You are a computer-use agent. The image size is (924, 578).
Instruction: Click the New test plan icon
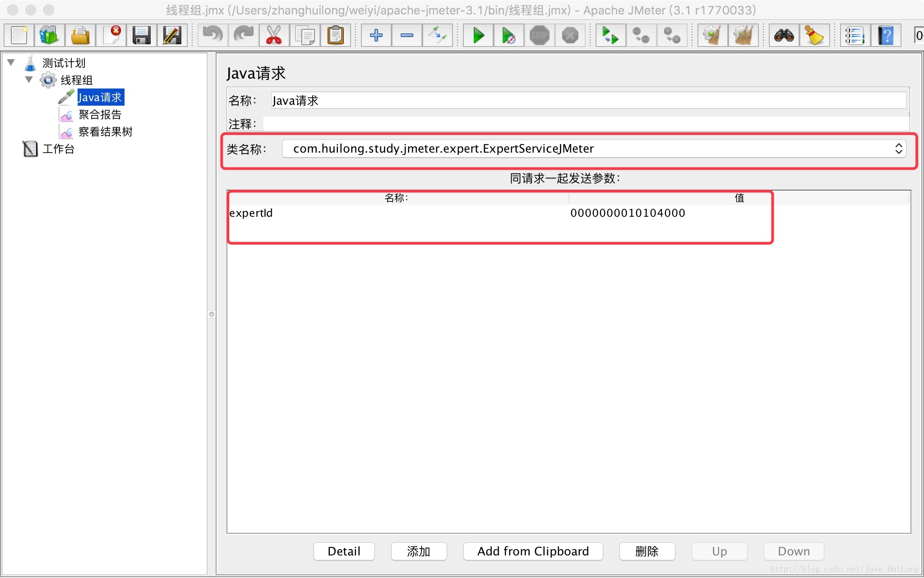click(x=19, y=35)
